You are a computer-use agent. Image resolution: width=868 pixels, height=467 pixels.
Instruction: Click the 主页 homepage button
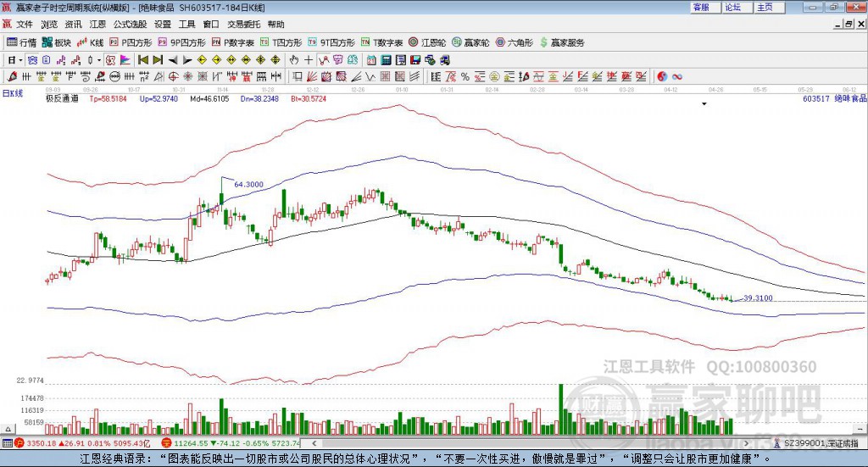[770, 7]
